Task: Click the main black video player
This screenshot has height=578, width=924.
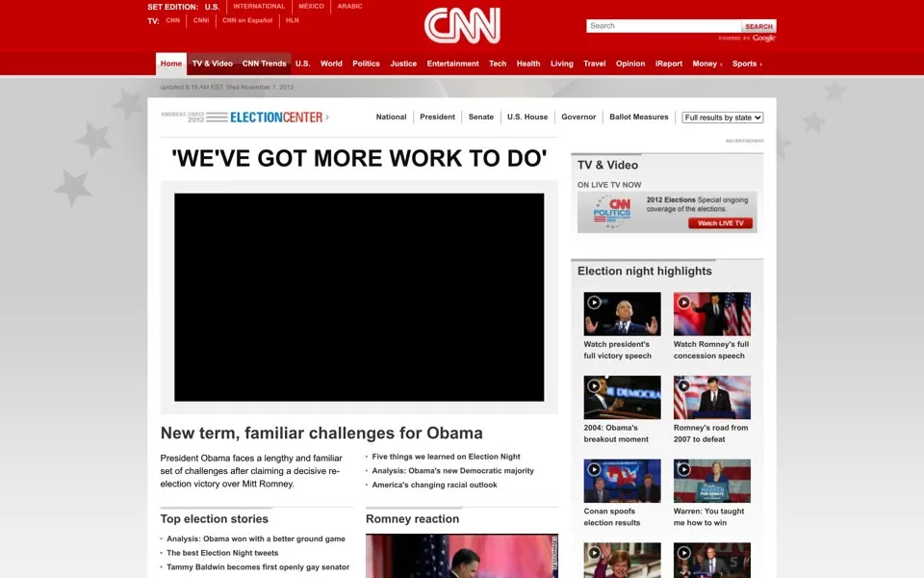Action: click(x=359, y=298)
